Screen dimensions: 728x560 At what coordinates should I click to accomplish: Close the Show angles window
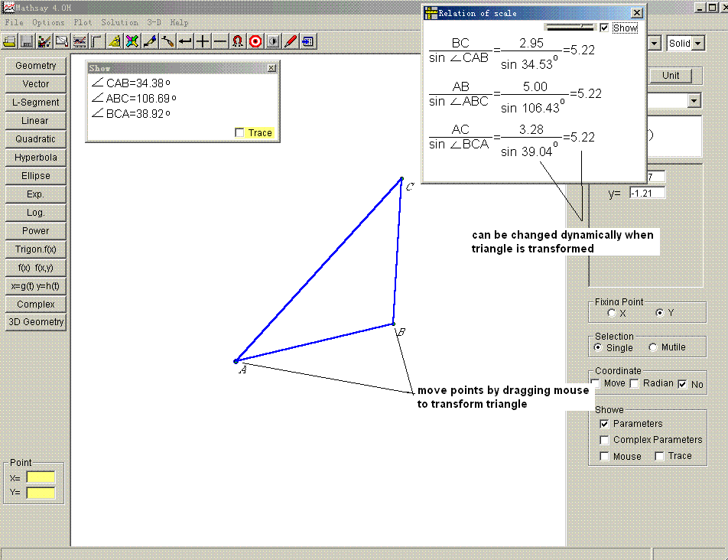(271, 68)
